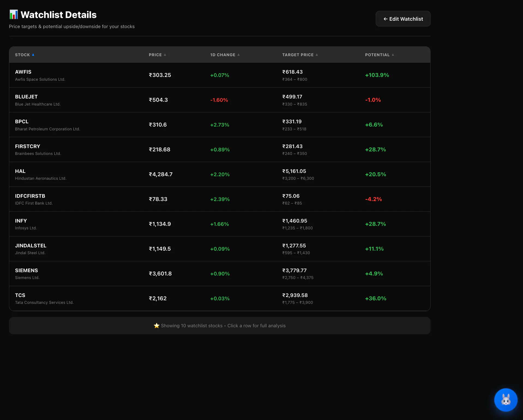The width and height of the screenshot is (523, 420).
Task: Sort by the Potential column sort arrow
Action: pyautogui.click(x=393, y=55)
